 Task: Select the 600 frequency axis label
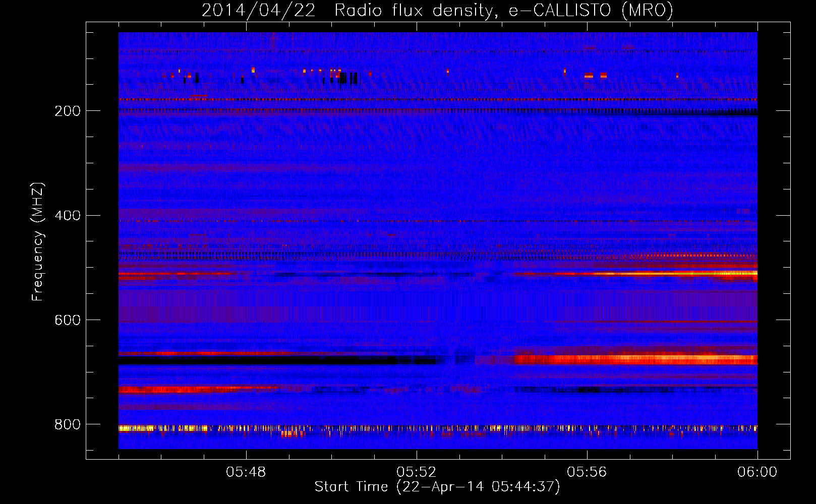point(68,320)
